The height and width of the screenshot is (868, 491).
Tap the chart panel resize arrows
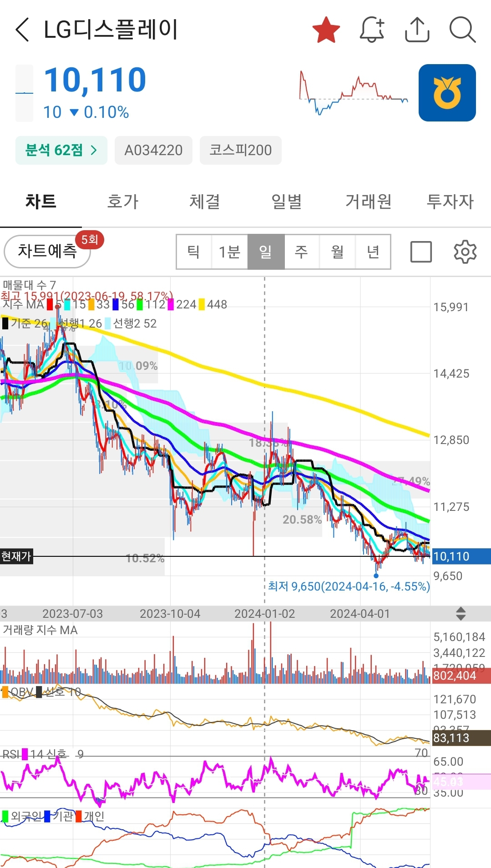click(x=461, y=614)
